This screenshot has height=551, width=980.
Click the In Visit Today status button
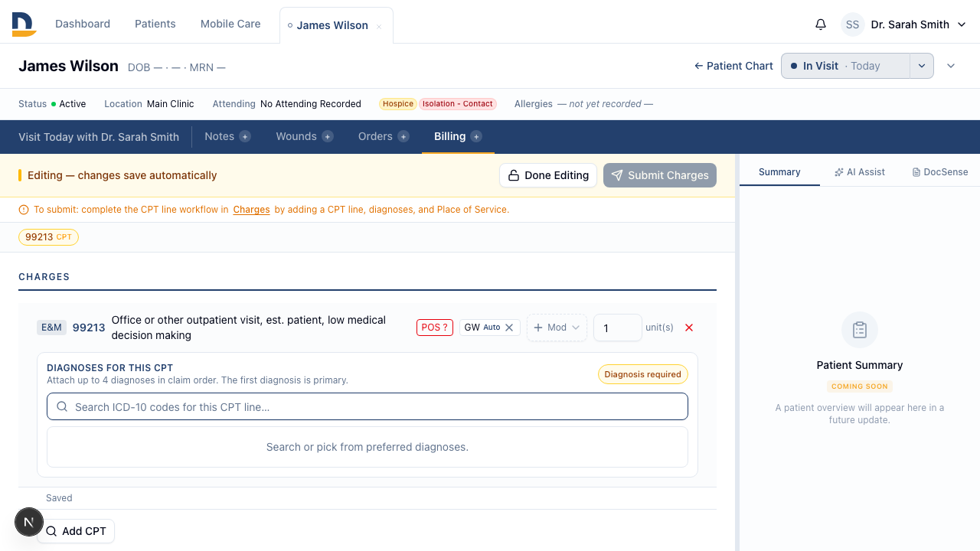click(x=846, y=66)
